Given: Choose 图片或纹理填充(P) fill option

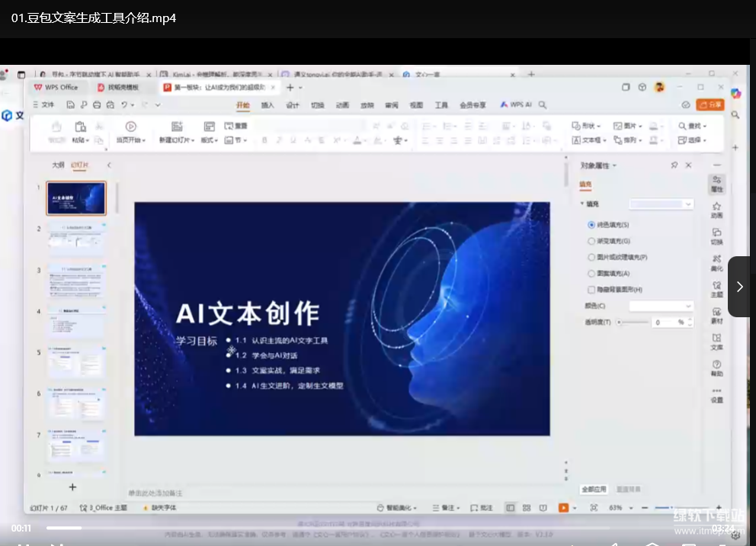Looking at the screenshot, I should [591, 258].
